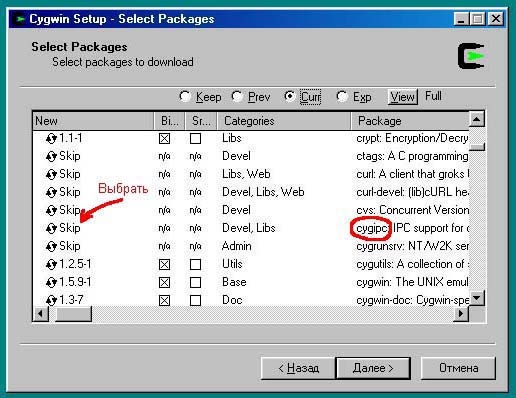Click the Sr... column header
This screenshot has width=516, height=398.
(x=201, y=121)
